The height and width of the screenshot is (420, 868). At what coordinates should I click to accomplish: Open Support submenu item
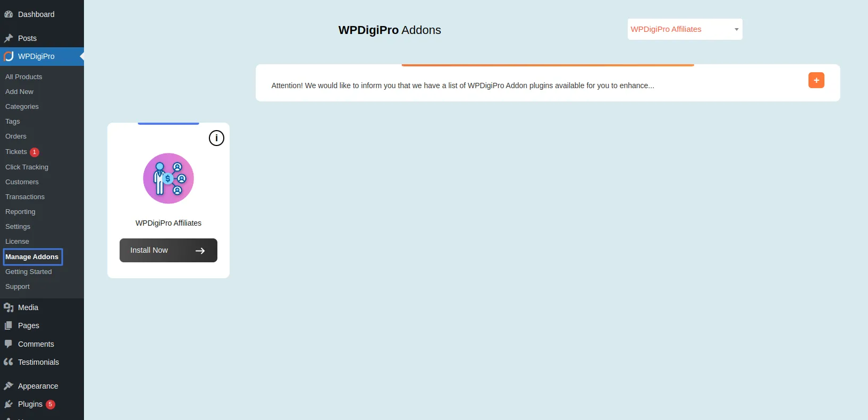(x=18, y=287)
